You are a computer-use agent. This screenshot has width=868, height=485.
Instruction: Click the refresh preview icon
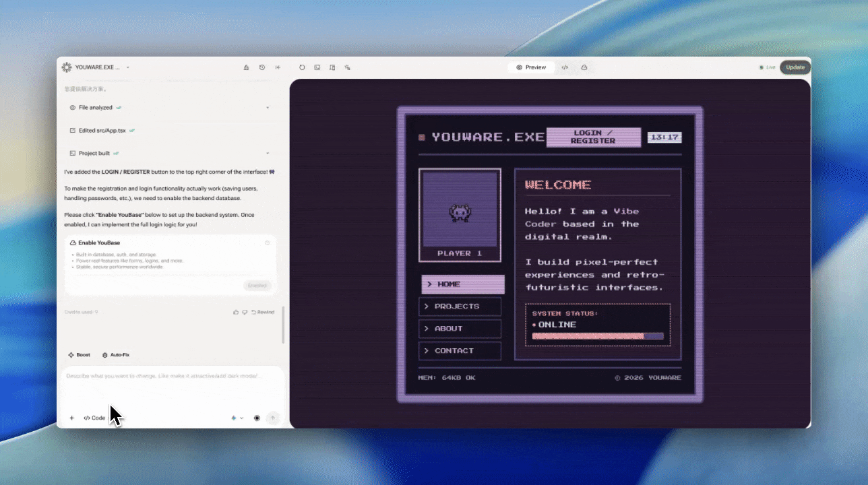pyautogui.click(x=302, y=67)
